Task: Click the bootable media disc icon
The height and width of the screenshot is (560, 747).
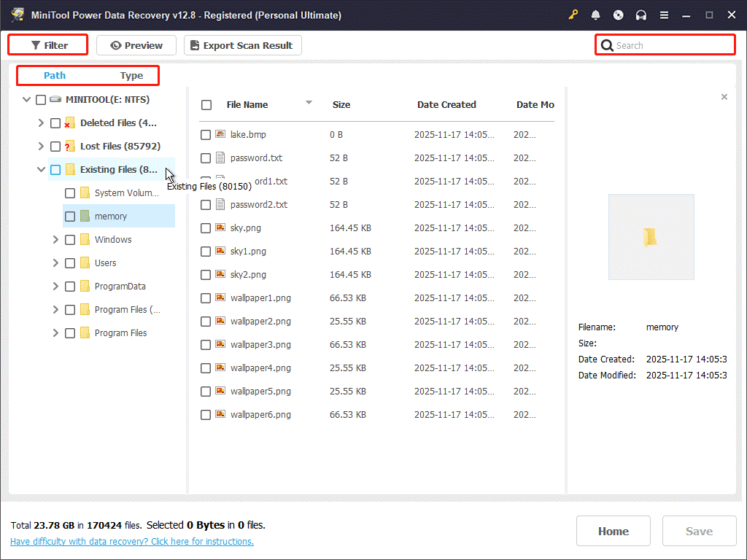Action: (618, 15)
